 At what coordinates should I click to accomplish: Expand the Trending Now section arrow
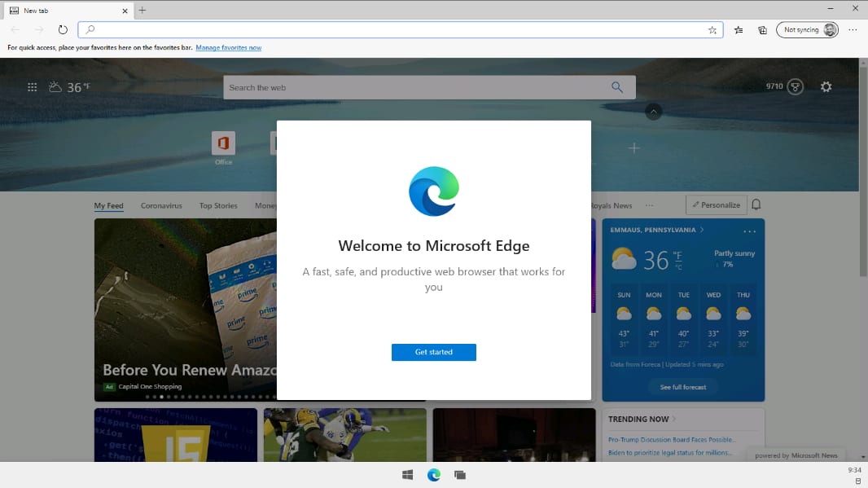(674, 419)
